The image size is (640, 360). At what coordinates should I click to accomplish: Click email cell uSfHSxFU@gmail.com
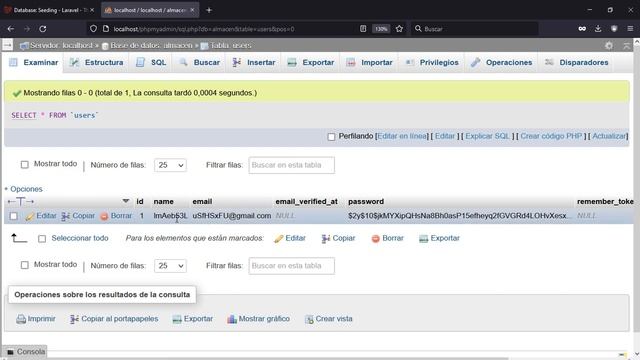231,216
